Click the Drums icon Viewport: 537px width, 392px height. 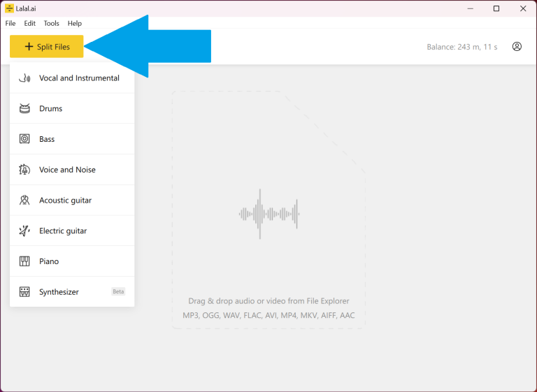24,108
